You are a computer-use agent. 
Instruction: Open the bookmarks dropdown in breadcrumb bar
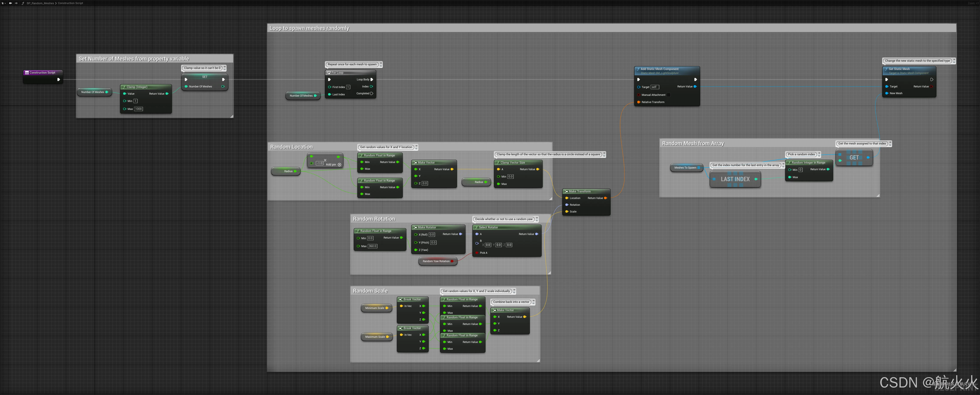click(x=3, y=3)
